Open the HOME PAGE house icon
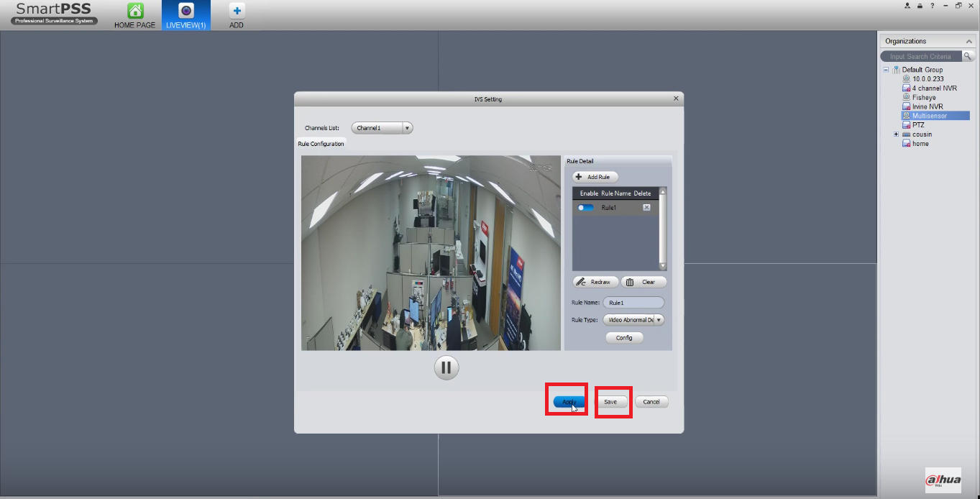Viewport: 980px width, 499px height. tap(135, 11)
